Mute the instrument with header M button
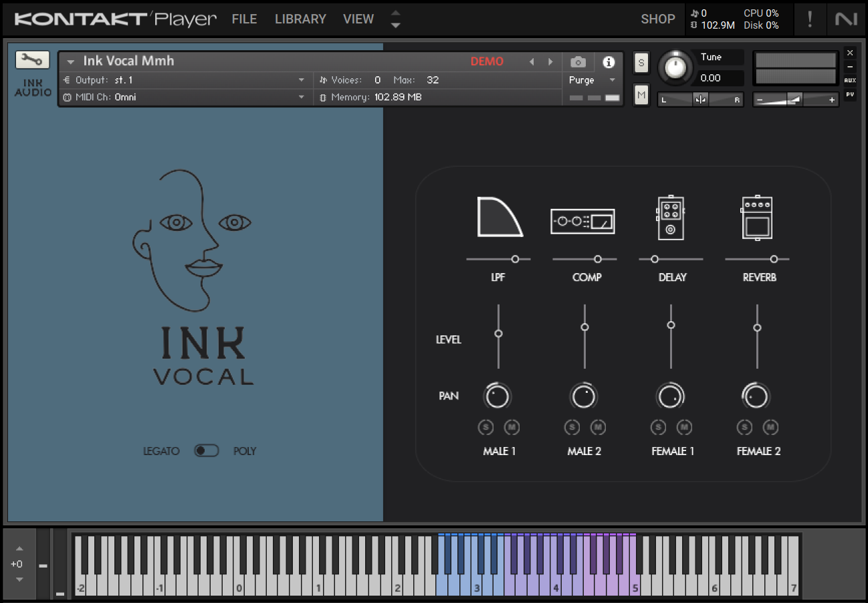This screenshot has height=603, width=868. click(x=641, y=96)
